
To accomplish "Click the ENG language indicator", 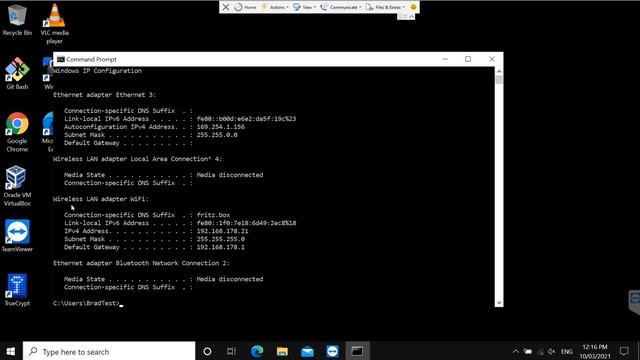I will coord(567,351).
